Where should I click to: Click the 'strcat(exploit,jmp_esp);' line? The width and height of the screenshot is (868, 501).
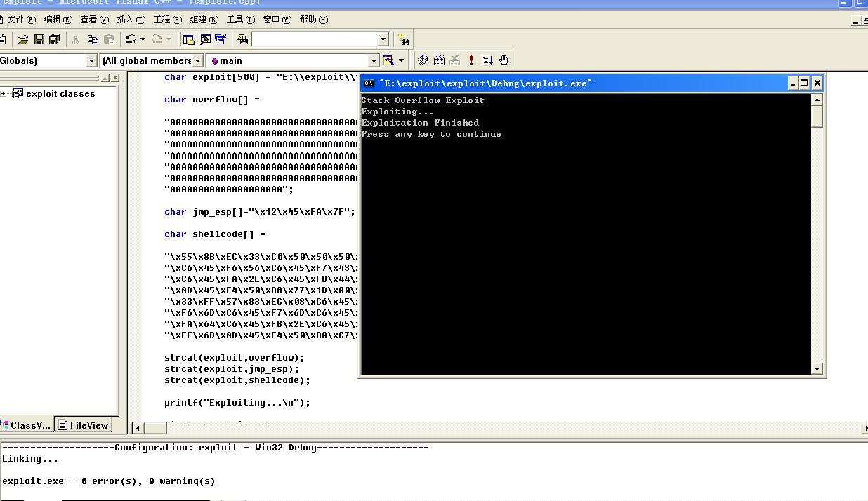click(232, 369)
